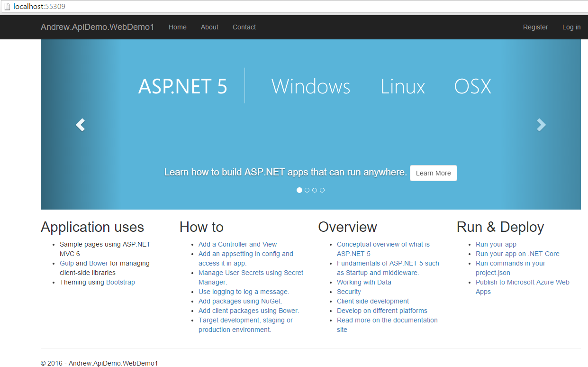Screen dimensions: 588x367
Task: Select the first carousel indicator dot
Action: click(299, 190)
